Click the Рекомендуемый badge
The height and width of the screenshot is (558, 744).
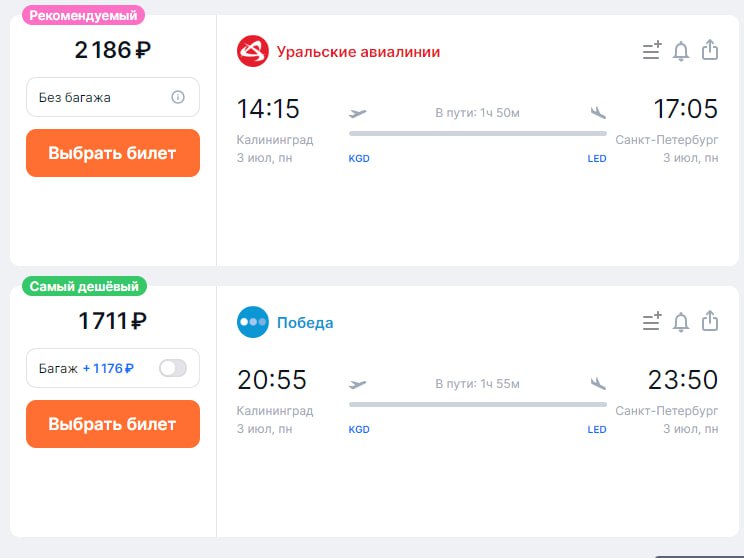pos(84,16)
